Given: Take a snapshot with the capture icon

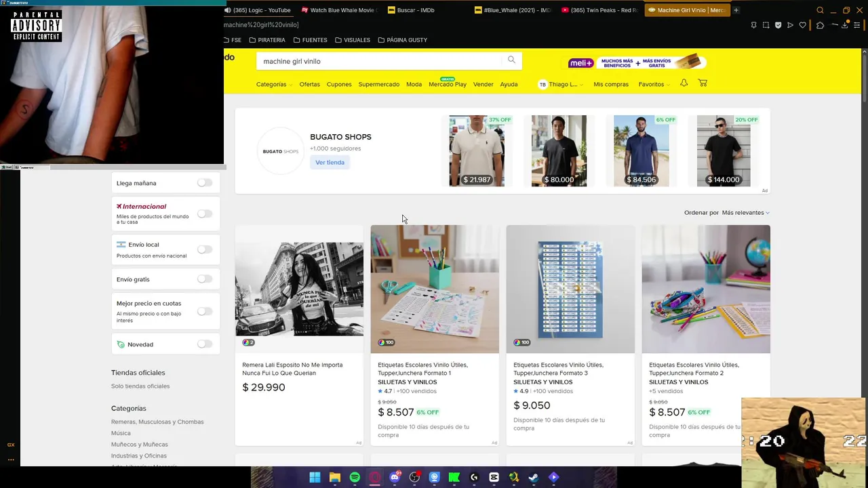Looking at the screenshot, I should pyautogui.click(x=766, y=25).
